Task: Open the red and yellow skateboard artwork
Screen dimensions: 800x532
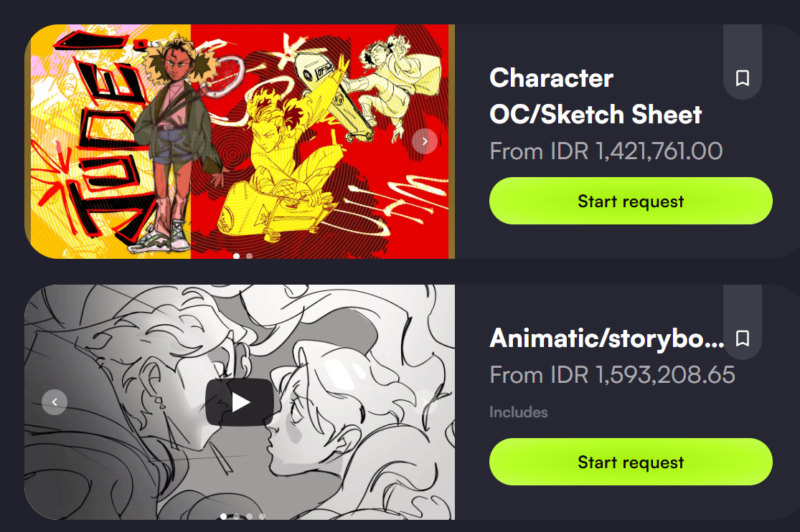Action: click(240, 141)
